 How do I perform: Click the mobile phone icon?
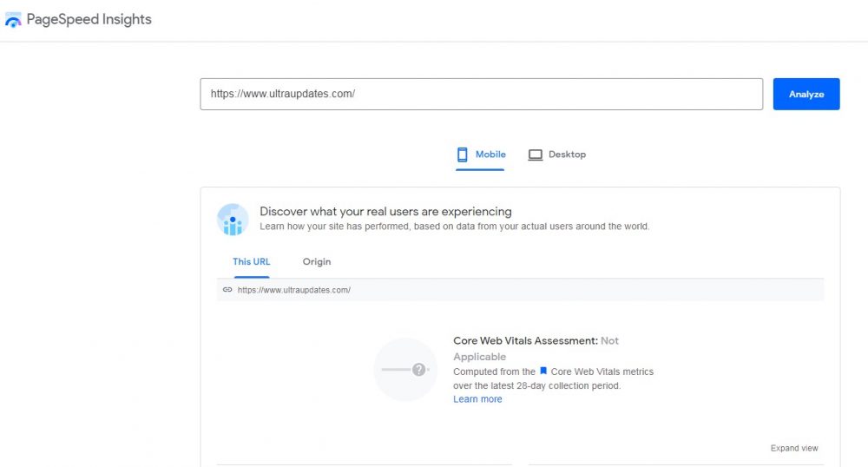[463, 155]
